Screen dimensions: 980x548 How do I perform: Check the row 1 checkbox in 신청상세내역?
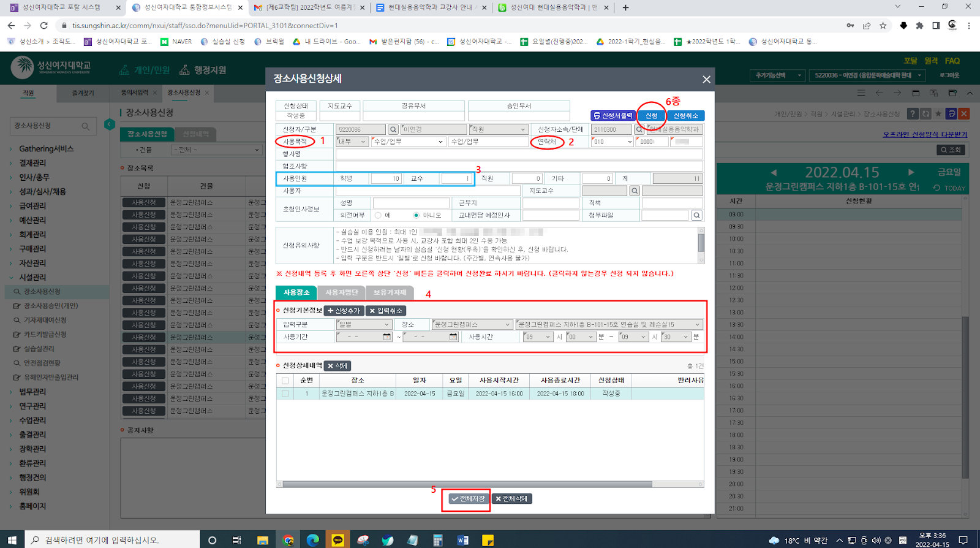pyautogui.click(x=285, y=394)
